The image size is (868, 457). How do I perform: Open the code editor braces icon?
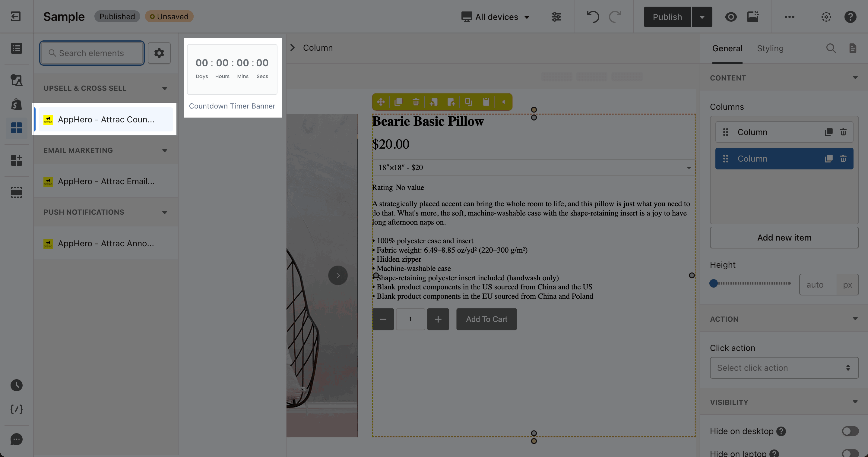16,409
